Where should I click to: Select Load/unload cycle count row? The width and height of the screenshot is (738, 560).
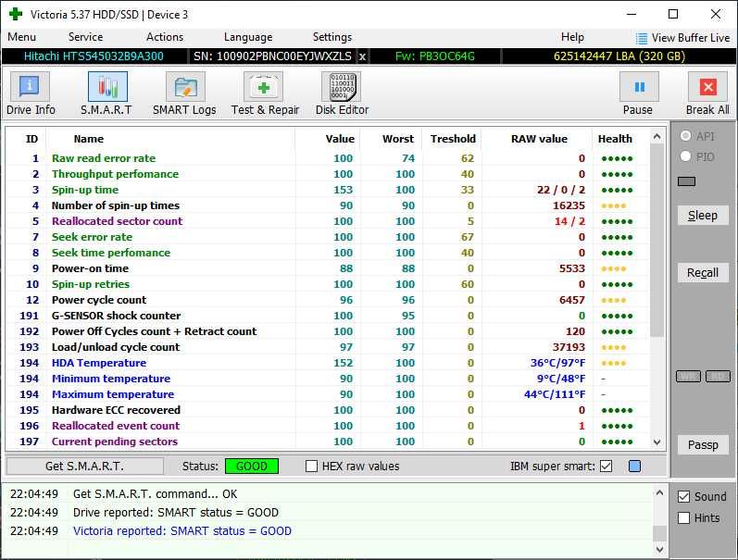coord(328,347)
